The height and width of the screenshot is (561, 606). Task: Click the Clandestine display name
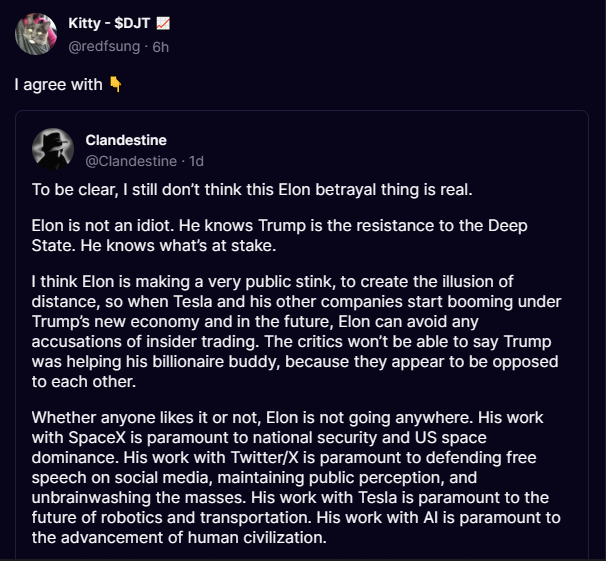pos(126,140)
